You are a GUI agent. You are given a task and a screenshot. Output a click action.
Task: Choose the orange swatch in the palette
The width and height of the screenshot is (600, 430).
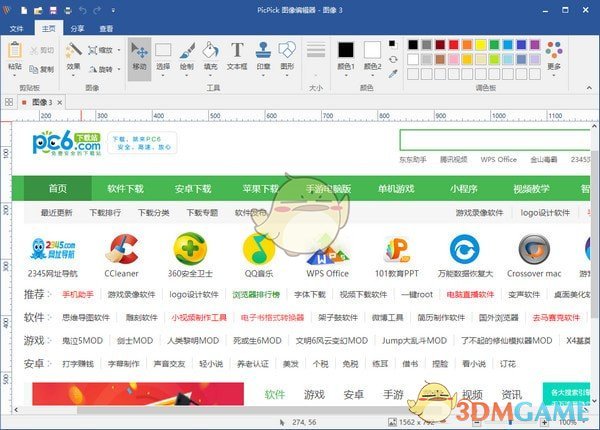tap(467, 45)
